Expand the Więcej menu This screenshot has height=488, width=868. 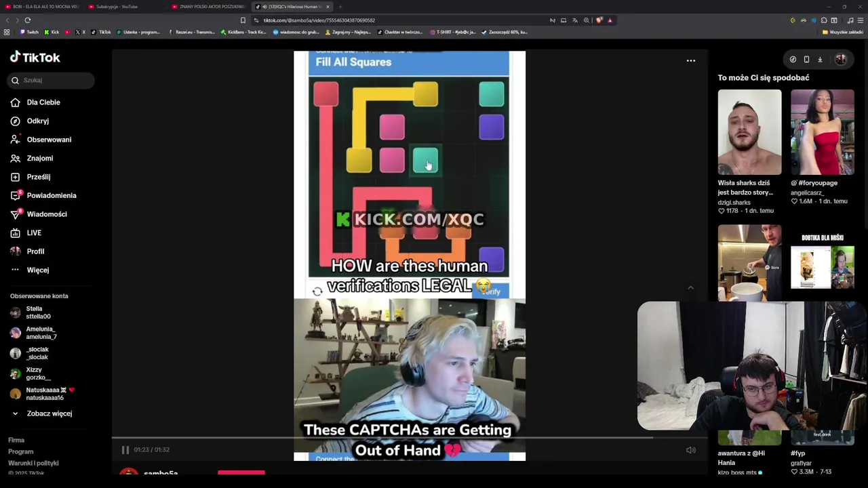tap(30, 270)
